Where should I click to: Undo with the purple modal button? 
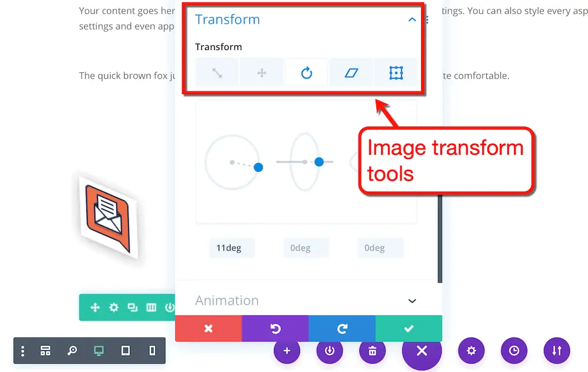(275, 329)
